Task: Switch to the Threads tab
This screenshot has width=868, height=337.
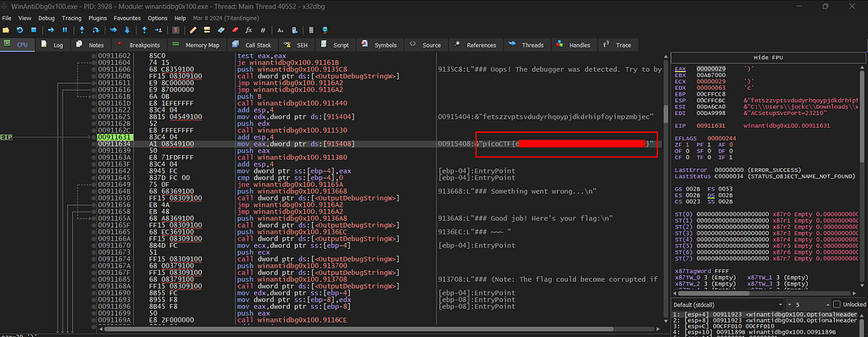Action: pos(527,45)
